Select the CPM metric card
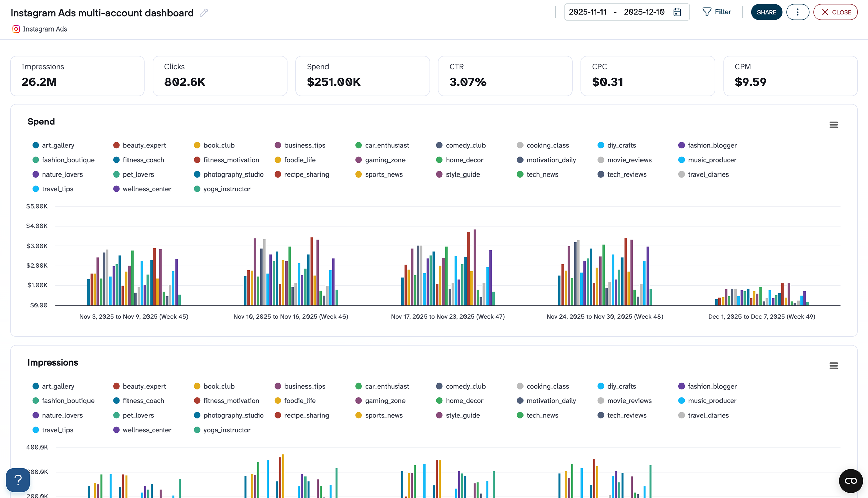The image size is (868, 498). (x=791, y=75)
